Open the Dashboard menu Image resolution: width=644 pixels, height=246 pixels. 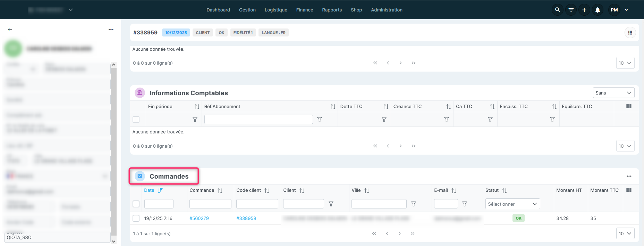click(218, 10)
